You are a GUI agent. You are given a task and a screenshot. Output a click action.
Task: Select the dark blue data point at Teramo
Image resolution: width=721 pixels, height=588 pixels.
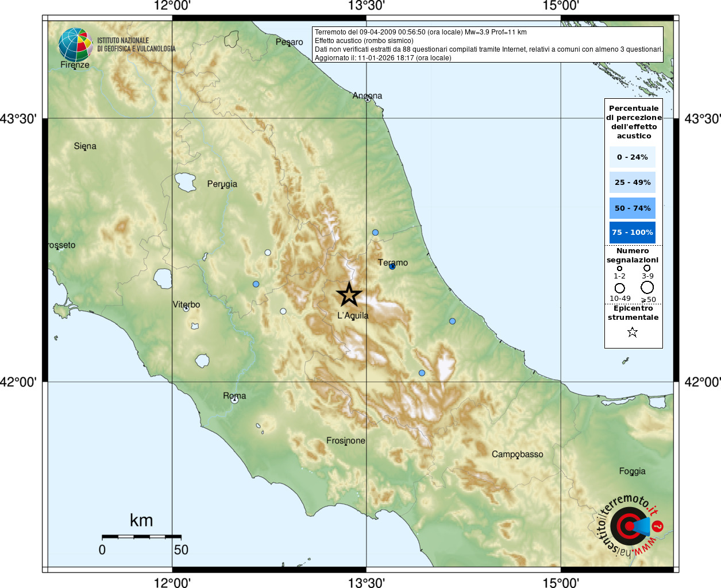click(392, 266)
